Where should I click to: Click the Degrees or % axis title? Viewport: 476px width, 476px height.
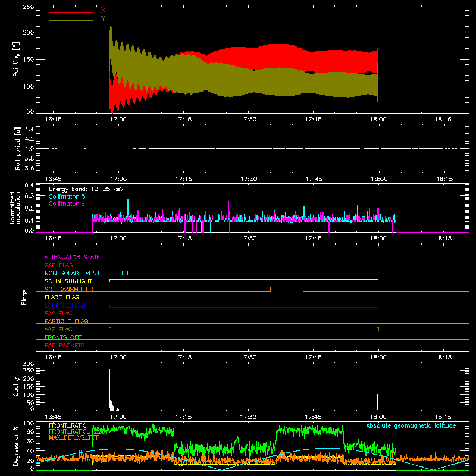pyautogui.click(x=16, y=446)
